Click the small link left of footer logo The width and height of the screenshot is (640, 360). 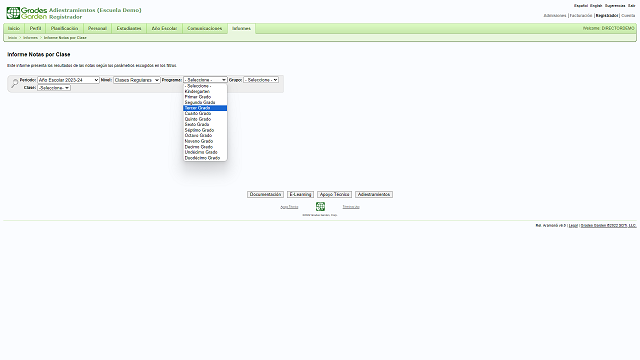click(289, 207)
